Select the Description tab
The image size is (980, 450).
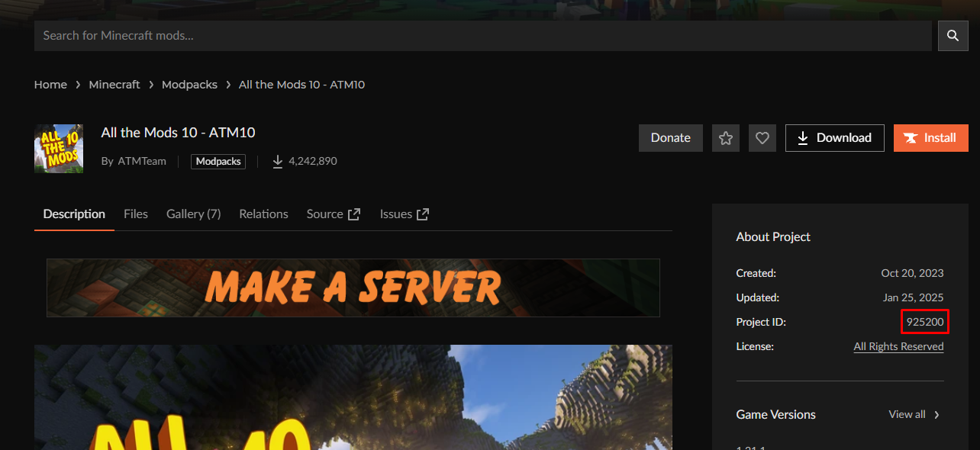[74, 214]
